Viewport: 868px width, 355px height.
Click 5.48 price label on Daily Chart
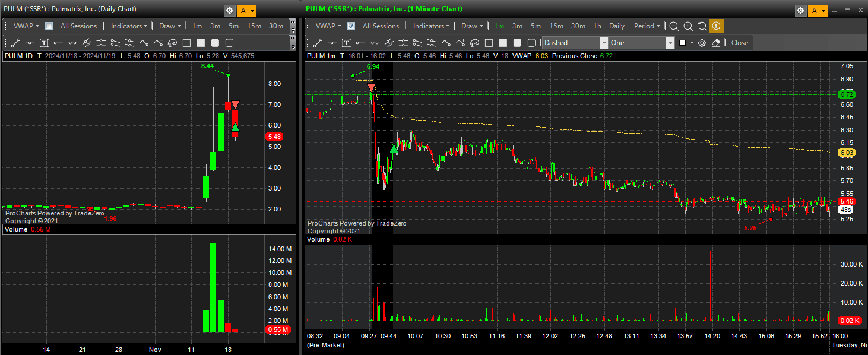pos(274,137)
